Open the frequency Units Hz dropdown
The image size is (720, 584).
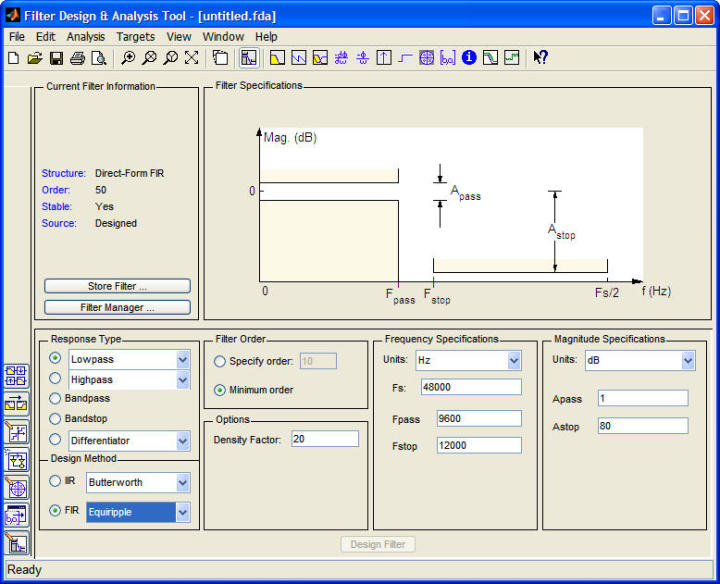pos(514,360)
